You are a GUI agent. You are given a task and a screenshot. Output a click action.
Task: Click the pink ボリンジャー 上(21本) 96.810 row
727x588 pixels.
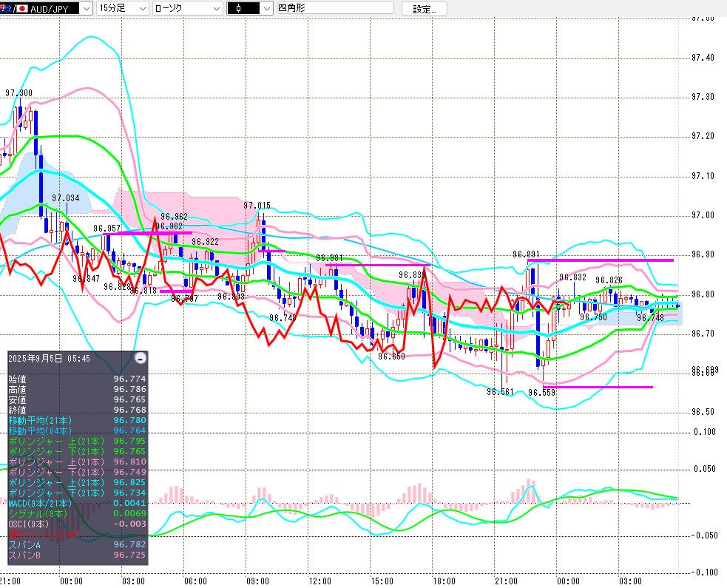point(78,462)
